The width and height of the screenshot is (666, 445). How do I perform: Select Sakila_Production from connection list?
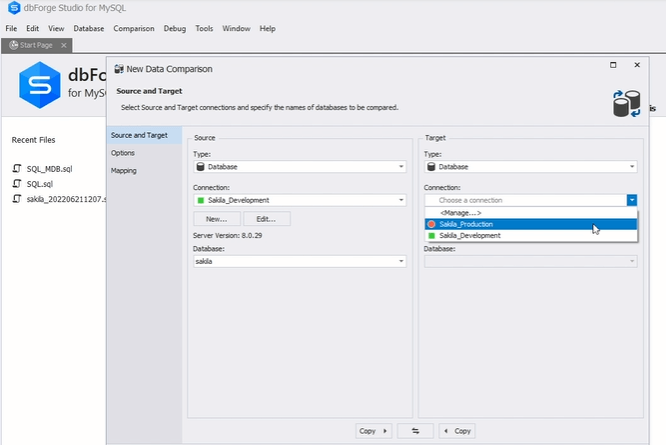click(x=531, y=224)
